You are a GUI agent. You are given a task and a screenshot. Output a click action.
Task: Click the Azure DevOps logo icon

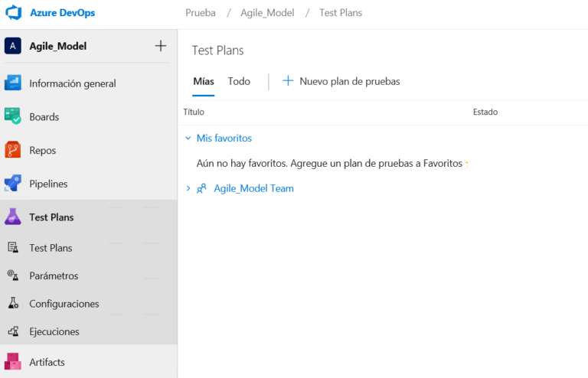14,13
